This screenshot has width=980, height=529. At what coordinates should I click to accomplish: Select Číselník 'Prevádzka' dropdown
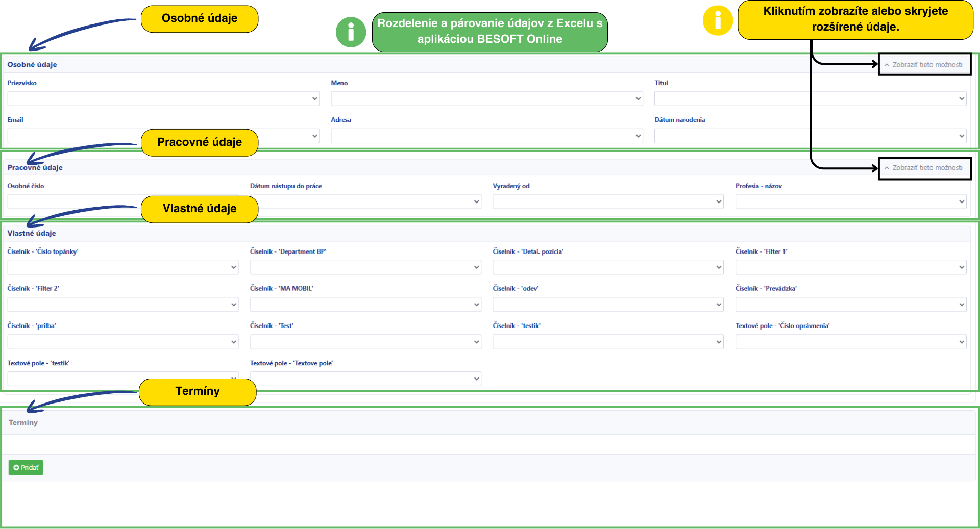pyautogui.click(x=850, y=305)
